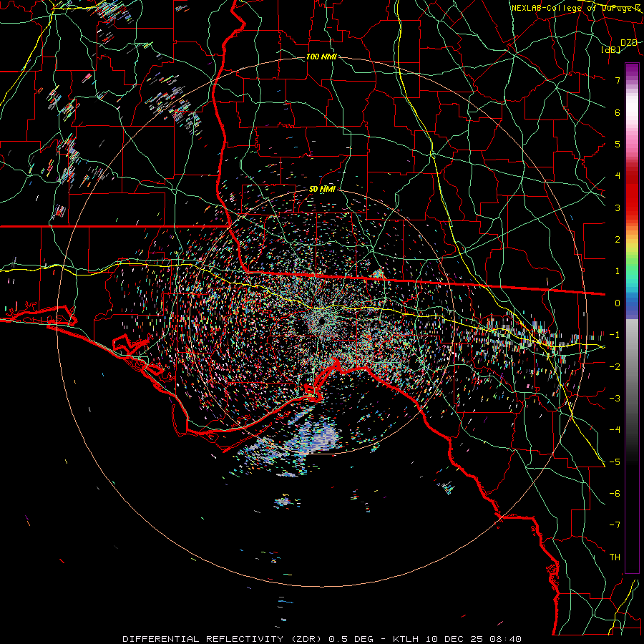Screen dimensions: 644x644
Task: Click the 'TH' label on the color scale
Action: [x=615, y=557]
